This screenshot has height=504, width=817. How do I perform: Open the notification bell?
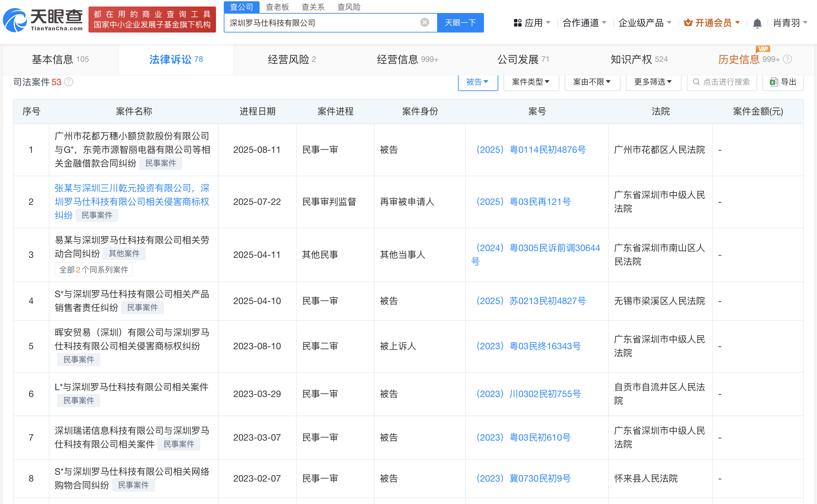click(757, 23)
